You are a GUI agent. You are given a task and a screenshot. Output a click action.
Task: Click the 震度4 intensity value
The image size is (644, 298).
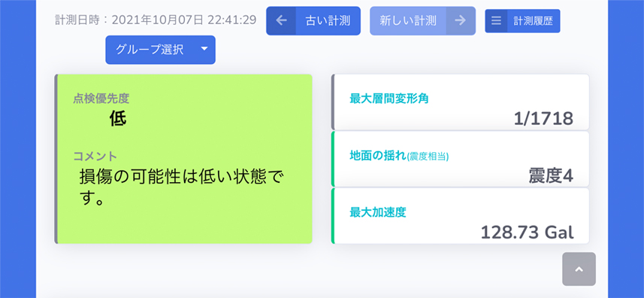(x=551, y=176)
